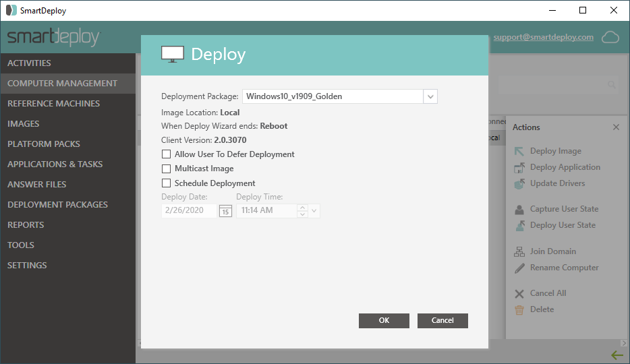Click the SmartDeploy logo in header

(53, 37)
